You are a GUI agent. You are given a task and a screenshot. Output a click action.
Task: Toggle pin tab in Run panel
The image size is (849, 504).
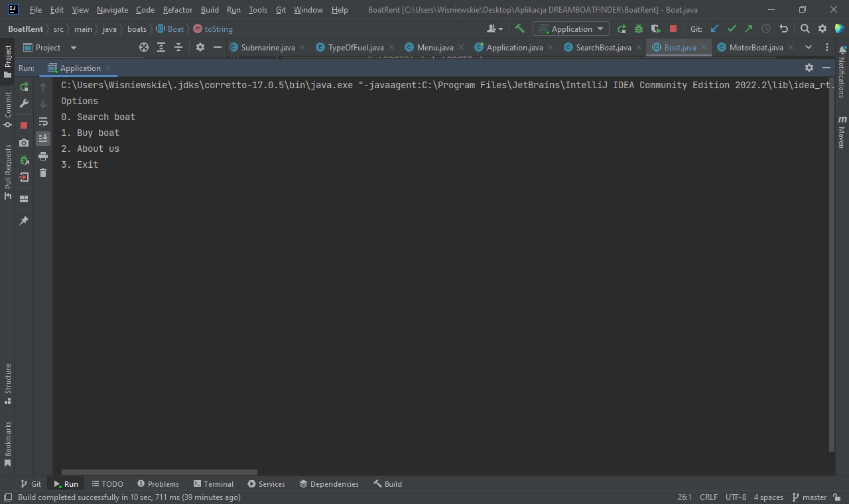point(24,221)
